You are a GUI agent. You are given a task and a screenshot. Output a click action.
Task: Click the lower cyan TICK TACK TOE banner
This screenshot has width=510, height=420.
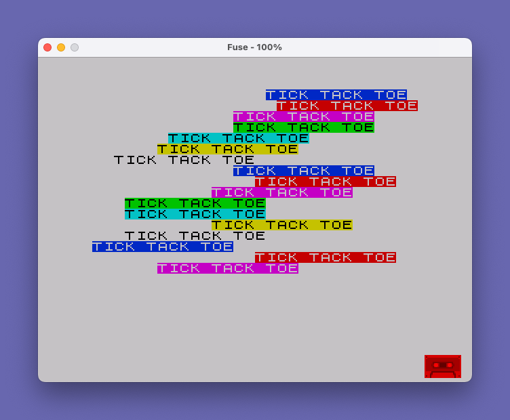point(195,214)
